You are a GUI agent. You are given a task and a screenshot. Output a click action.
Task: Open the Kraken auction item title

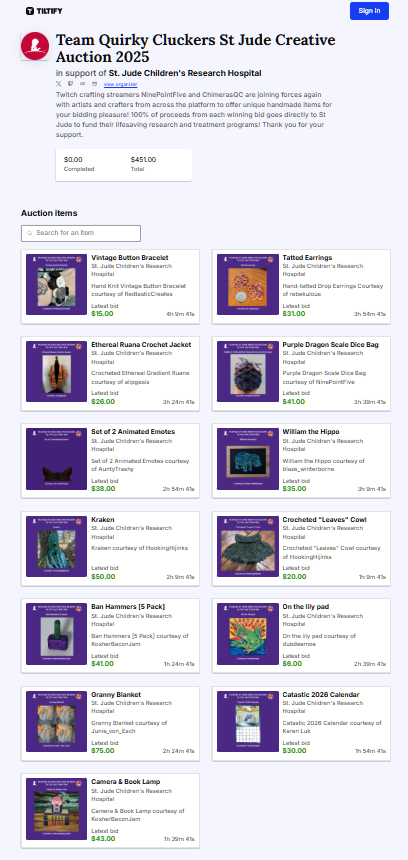point(103,519)
